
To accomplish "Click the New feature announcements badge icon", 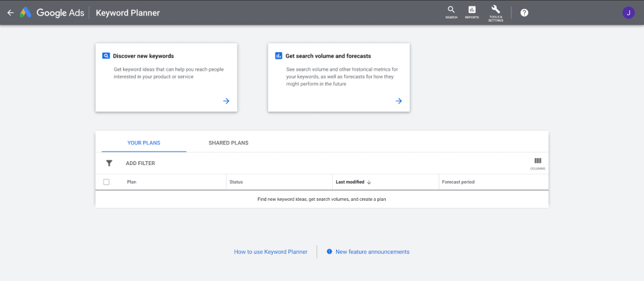I will (x=329, y=252).
